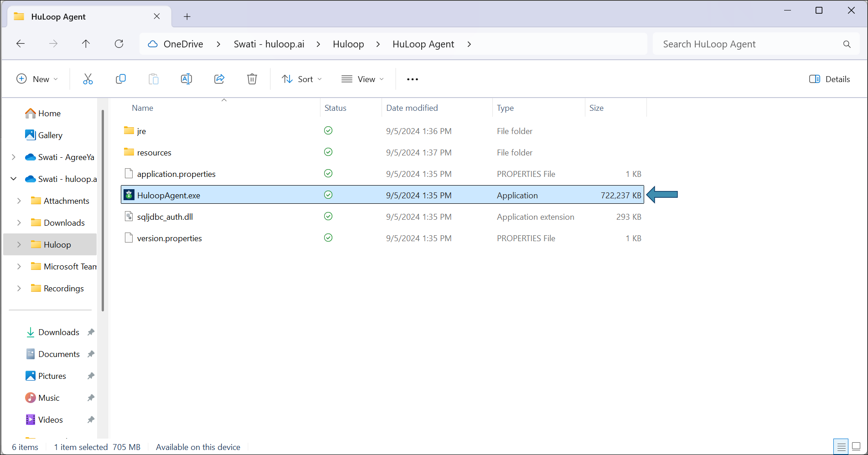Close the HuLoop Agent tab
This screenshot has height=455, width=868.
157,16
